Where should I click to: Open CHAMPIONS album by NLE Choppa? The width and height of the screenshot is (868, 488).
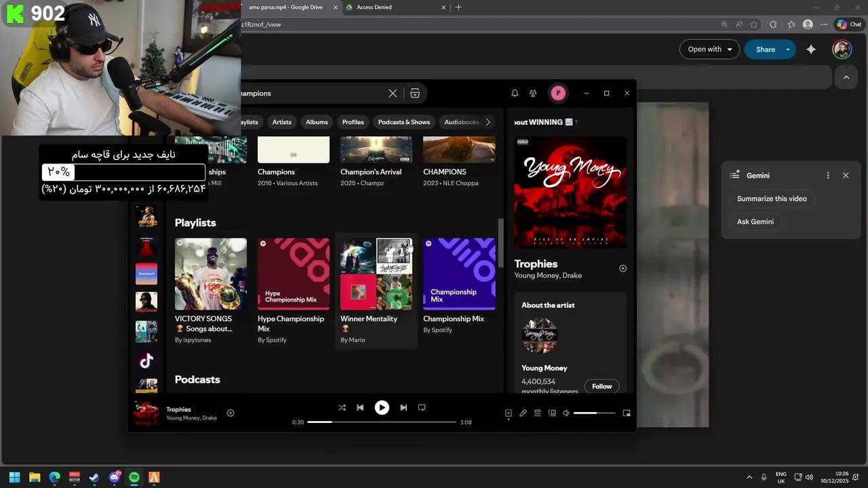coord(459,161)
